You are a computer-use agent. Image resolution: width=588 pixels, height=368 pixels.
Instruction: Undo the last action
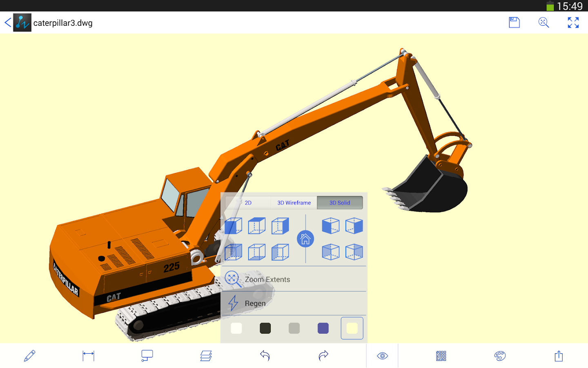click(265, 356)
